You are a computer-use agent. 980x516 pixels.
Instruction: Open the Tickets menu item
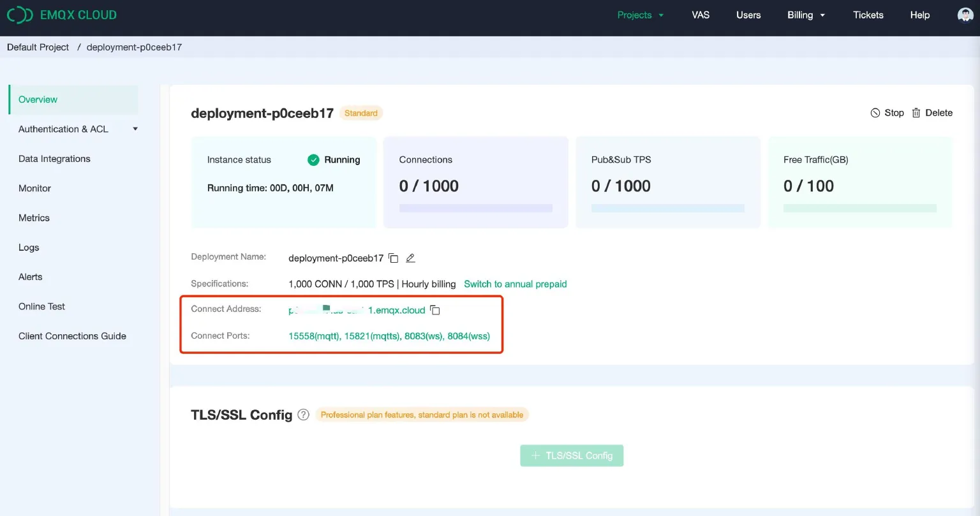click(x=868, y=15)
